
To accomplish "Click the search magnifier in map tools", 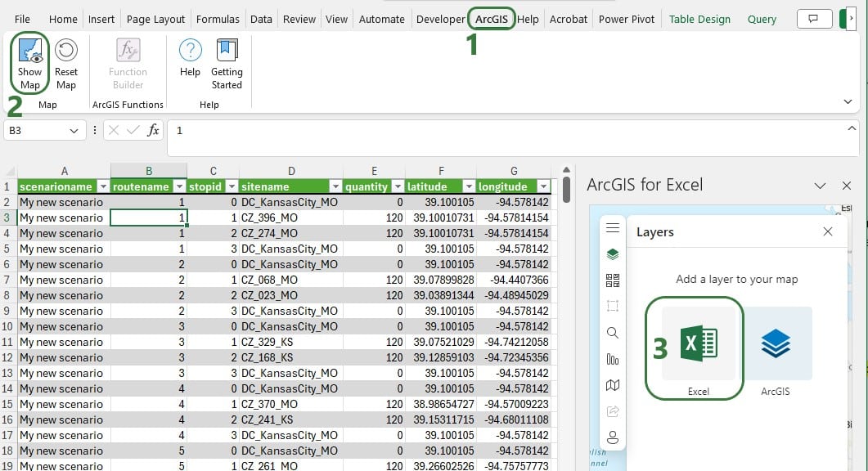I will [613, 333].
